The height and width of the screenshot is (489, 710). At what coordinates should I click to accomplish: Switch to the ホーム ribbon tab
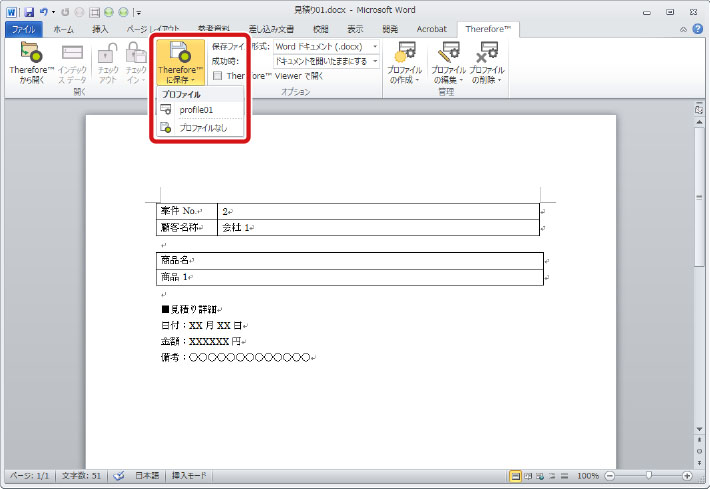[62, 30]
